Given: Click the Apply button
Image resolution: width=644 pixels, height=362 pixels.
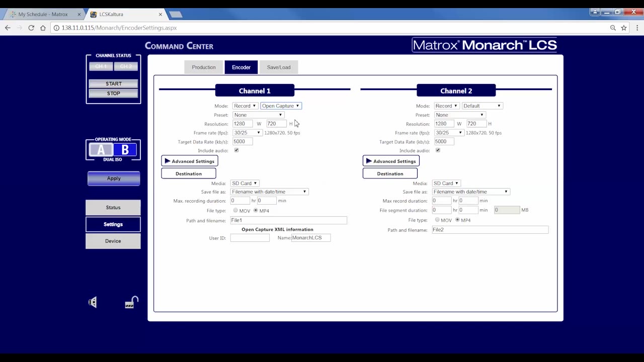Looking at the screenshot, I should click(114, 178).
